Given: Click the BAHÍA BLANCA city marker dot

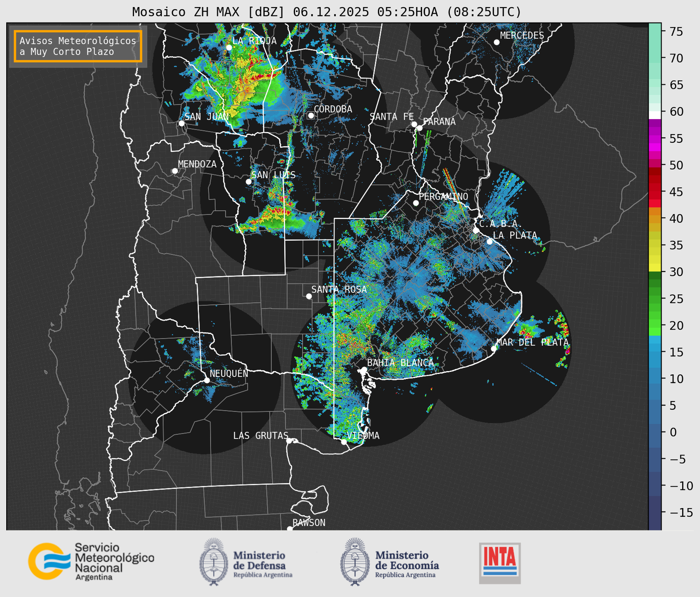Looking at the screenshot, I should 364,369.
